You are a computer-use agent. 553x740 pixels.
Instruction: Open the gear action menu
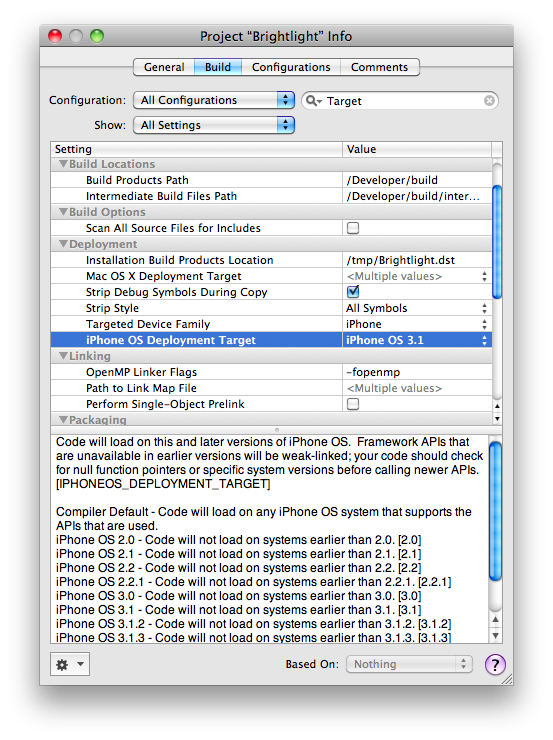tap(70, 664)
